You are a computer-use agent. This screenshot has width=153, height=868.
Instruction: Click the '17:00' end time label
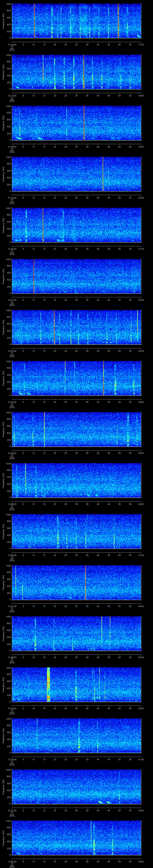tap(141, 44)
